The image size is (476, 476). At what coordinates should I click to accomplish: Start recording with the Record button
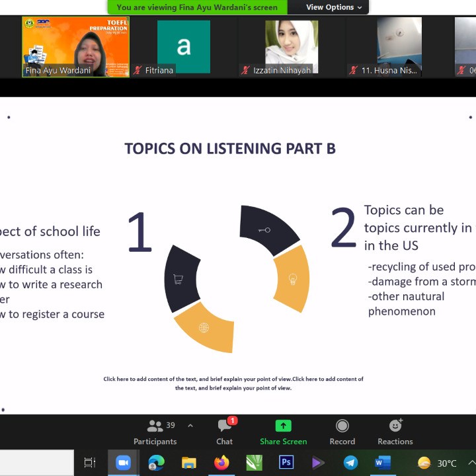pos(342,432)
